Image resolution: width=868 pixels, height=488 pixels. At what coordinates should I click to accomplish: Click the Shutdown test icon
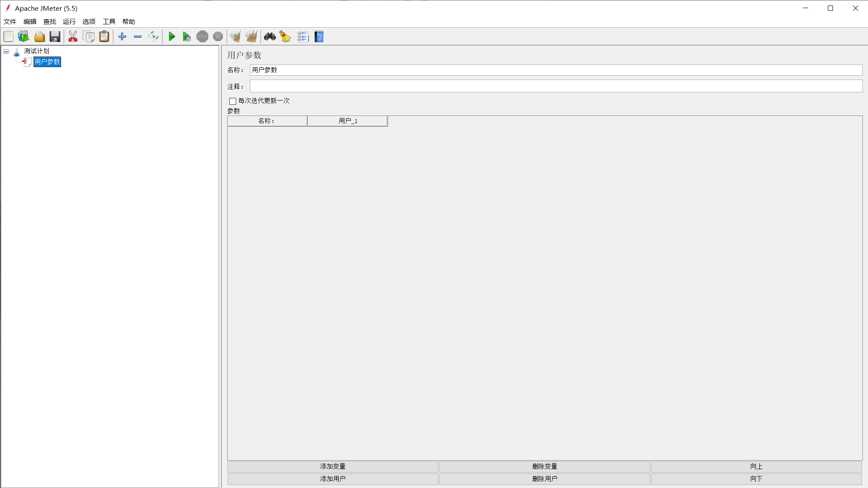click(218, 37)
